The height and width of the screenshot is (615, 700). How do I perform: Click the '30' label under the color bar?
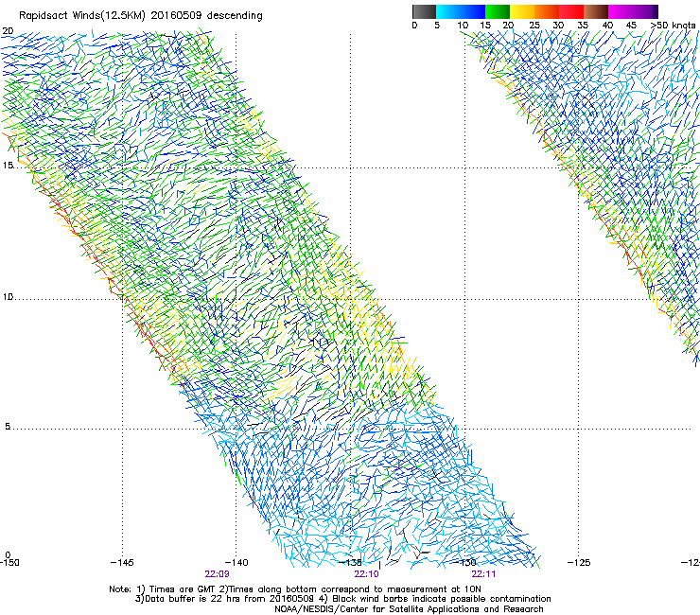(x=558, y=26)
